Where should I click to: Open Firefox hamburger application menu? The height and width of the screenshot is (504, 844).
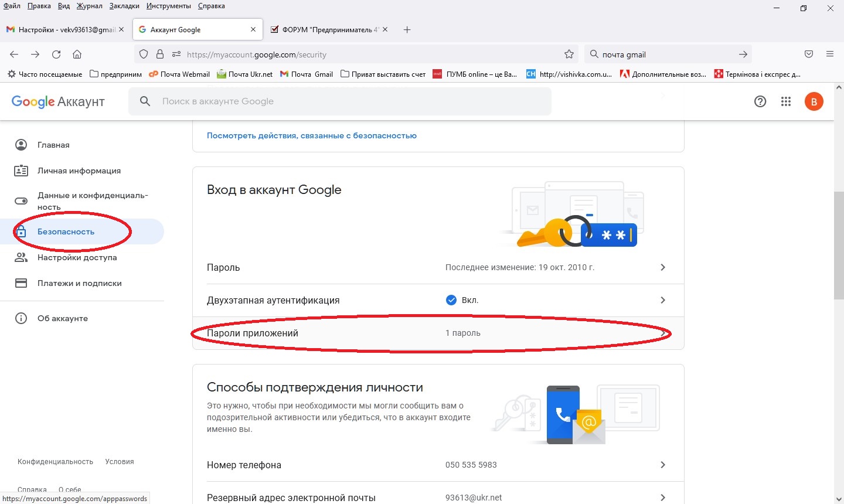[829, 55]
